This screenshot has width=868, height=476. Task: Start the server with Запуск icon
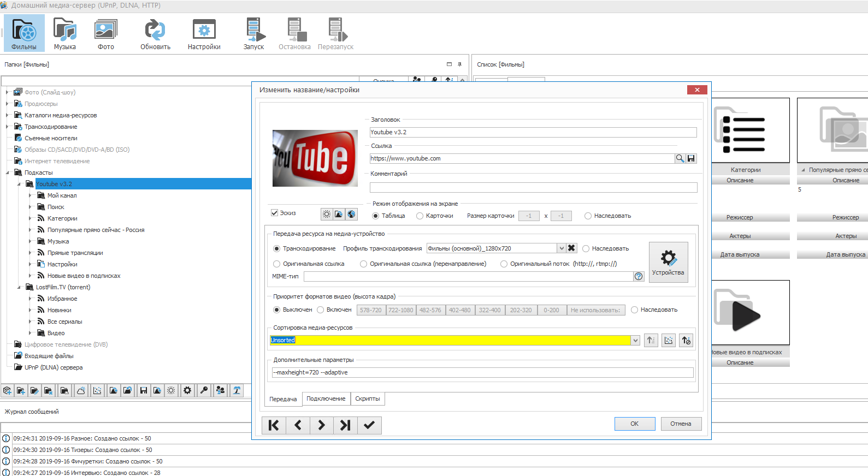tap(253, 33)
